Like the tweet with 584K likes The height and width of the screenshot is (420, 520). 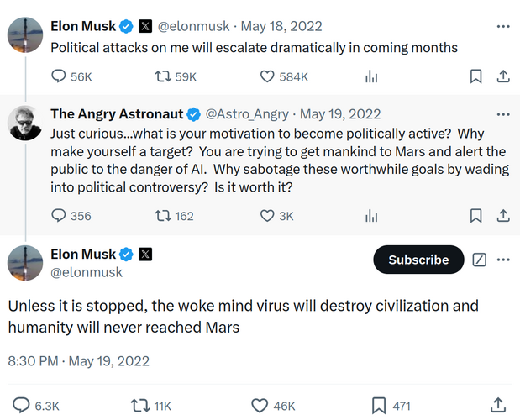coord(267,76)
